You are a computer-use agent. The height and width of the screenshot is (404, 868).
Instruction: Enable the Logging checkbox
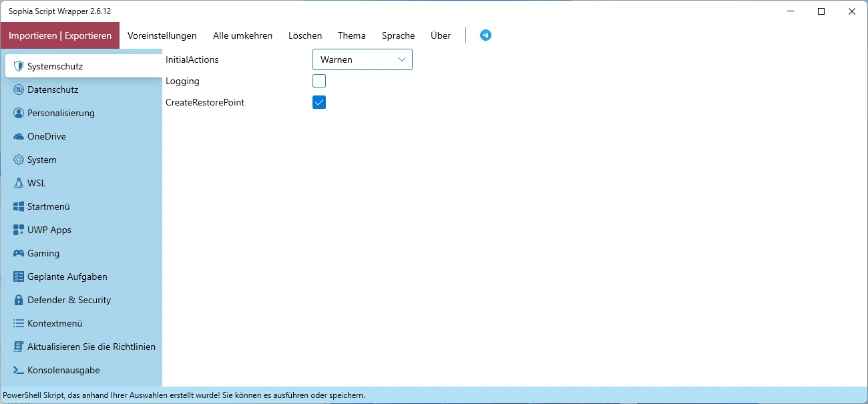tap(319, 81)
